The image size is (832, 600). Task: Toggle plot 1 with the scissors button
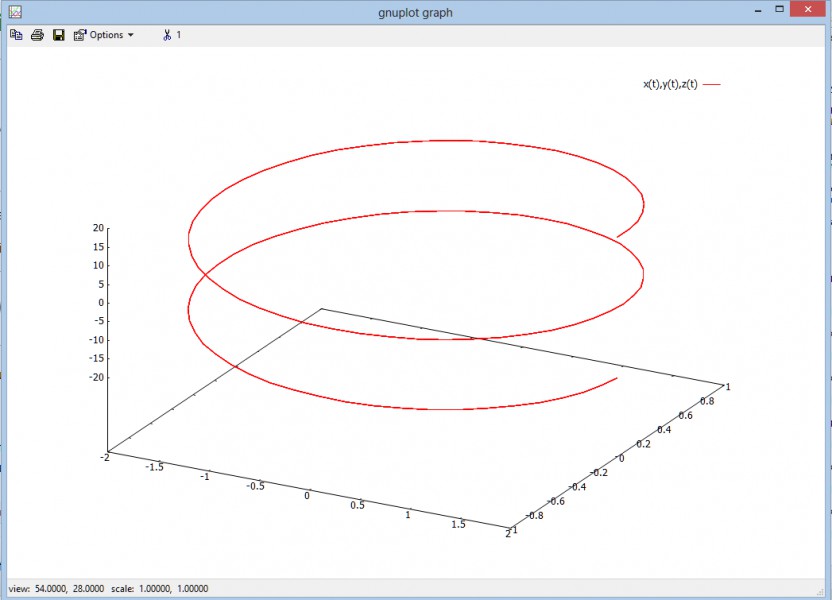coord(172,35)
